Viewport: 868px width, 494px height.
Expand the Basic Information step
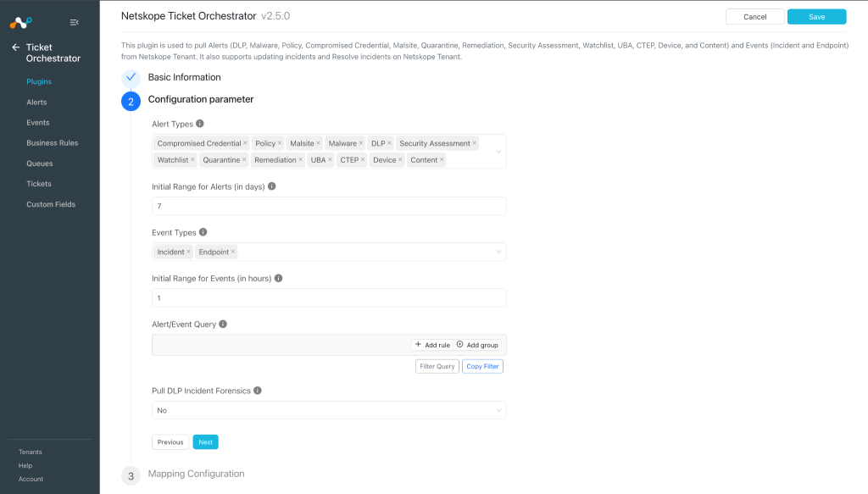pyautogui.click(x=184, y=77)
